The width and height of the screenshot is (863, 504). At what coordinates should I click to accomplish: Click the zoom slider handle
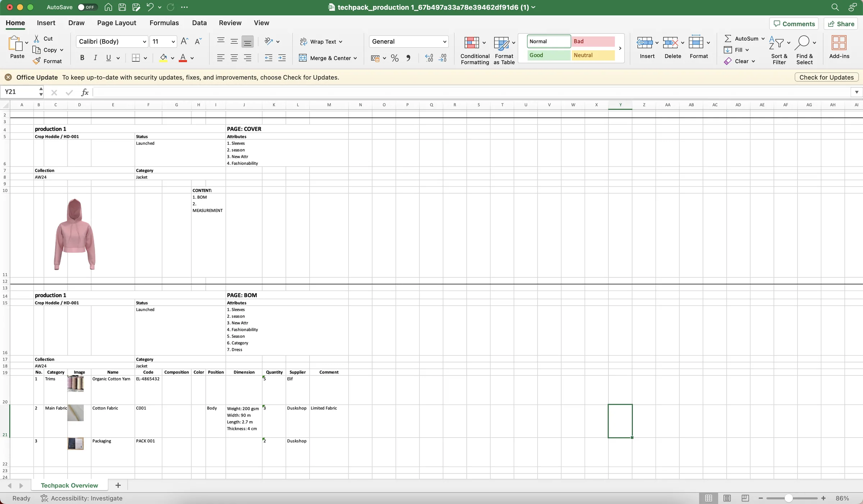point(789,498)
